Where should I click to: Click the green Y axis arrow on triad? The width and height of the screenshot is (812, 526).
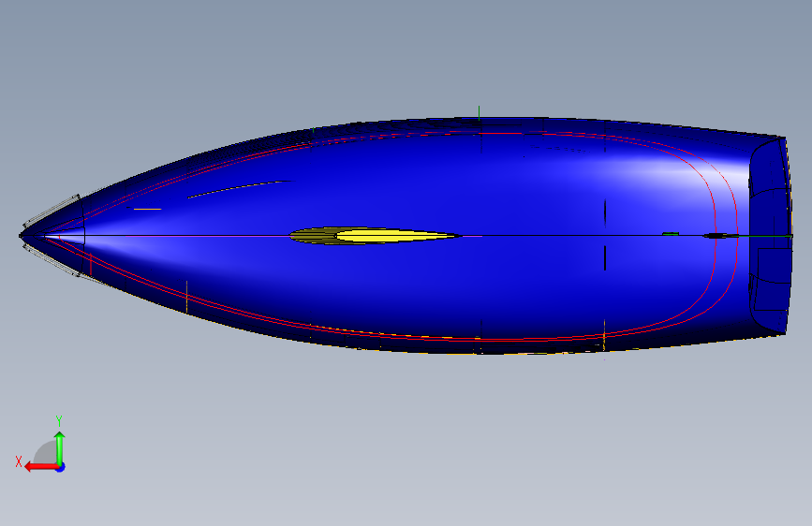tap(60, 447)
